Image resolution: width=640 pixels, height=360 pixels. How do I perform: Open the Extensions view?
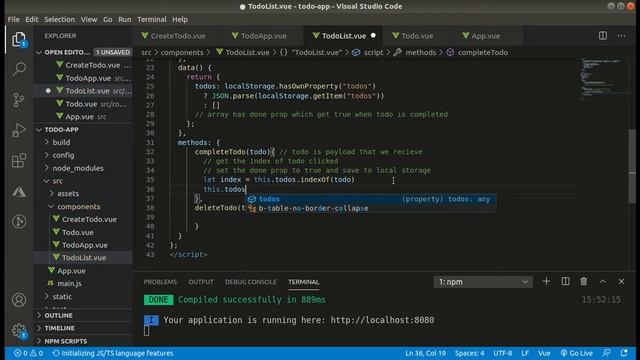19,161
